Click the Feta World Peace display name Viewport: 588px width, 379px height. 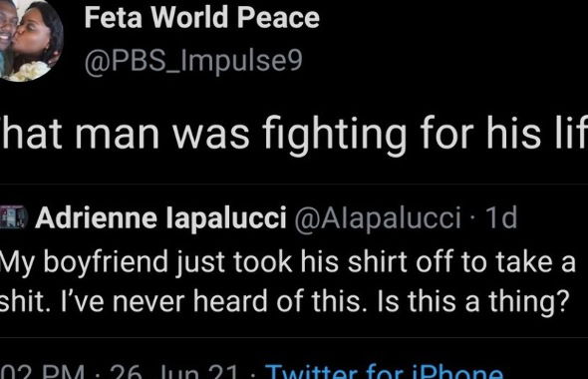point(201,17)
